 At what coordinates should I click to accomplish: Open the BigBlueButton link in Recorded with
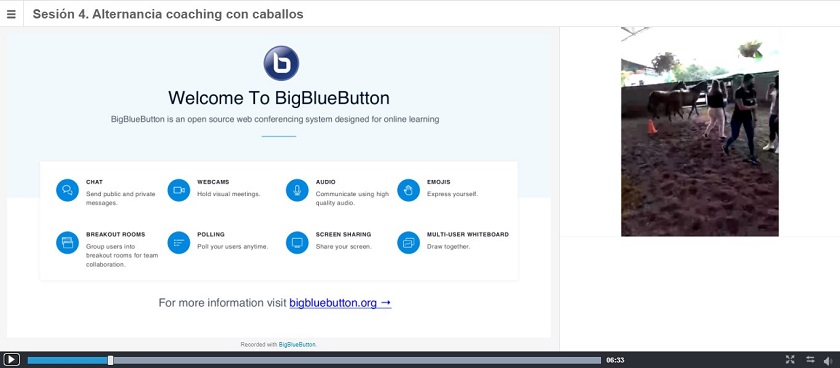(x=297, y=344)
